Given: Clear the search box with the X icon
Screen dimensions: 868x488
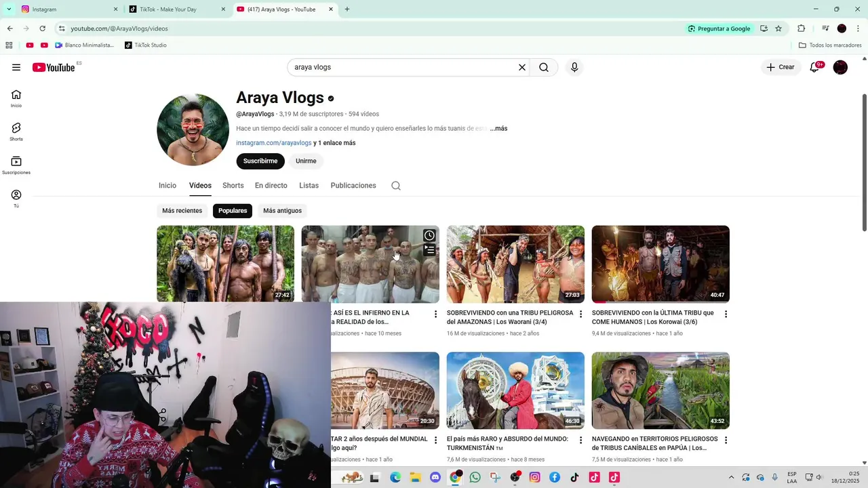Looking at the screenshot, I should coord(522,67).
